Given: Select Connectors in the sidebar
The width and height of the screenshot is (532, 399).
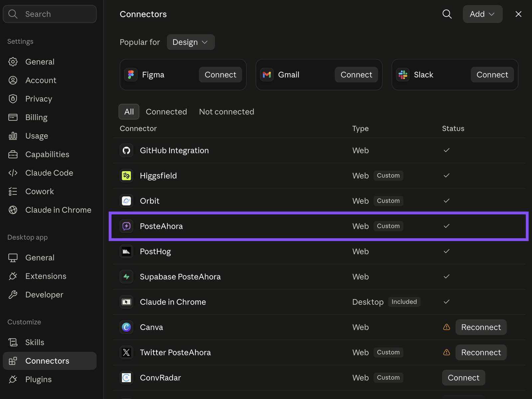Looking at the screenshot, I should 50,361.
